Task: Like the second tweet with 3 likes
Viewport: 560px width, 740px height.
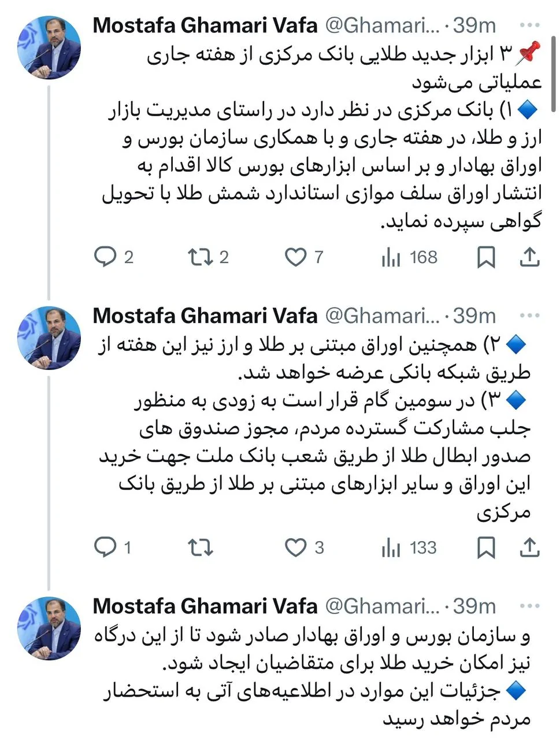Action: [295, 547]
